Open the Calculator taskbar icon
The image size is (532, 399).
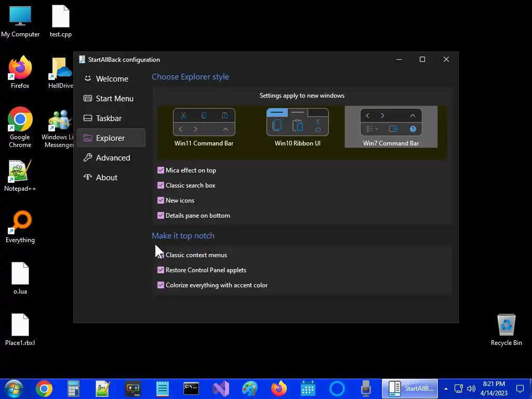[73, 389]
